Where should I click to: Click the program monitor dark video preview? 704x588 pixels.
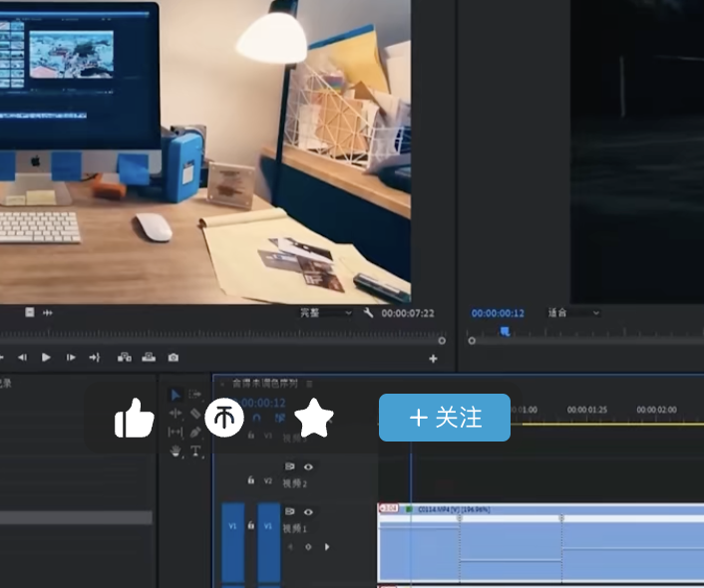[637, 151]
